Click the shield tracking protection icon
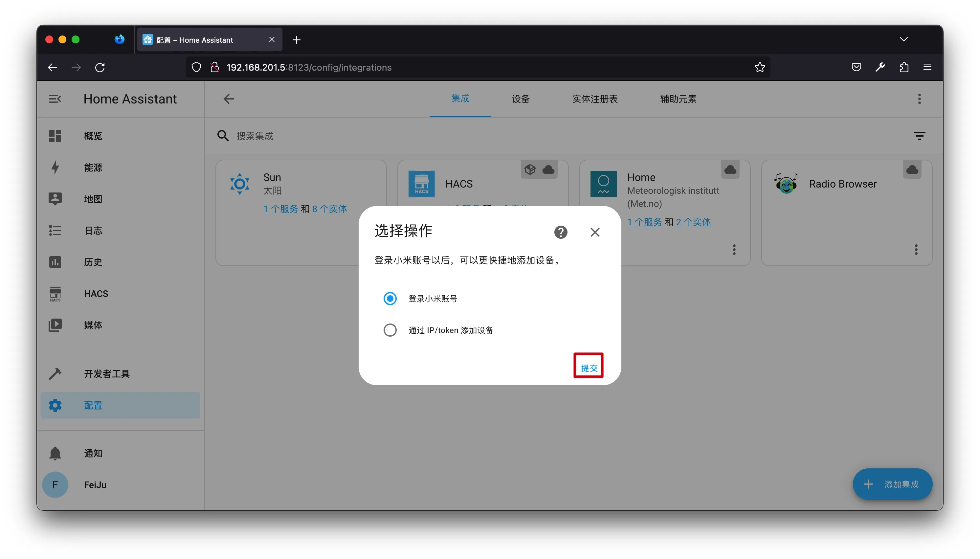 [x=196, y=67]
